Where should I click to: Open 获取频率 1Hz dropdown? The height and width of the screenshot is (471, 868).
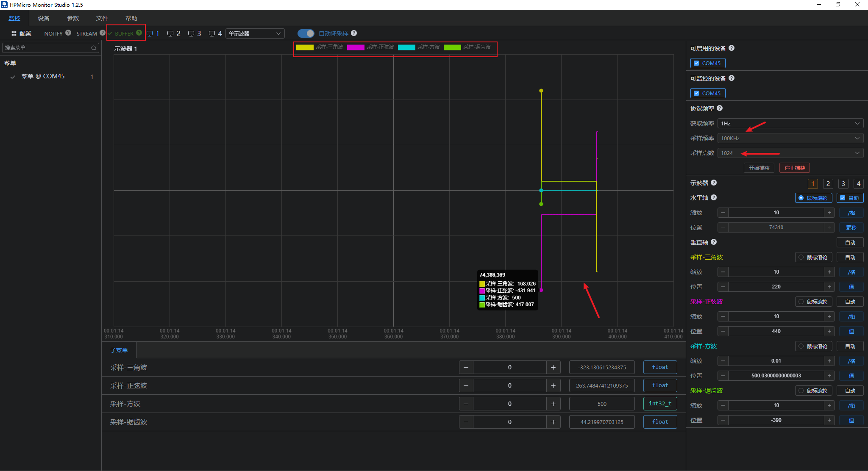[x=790, y=123]
